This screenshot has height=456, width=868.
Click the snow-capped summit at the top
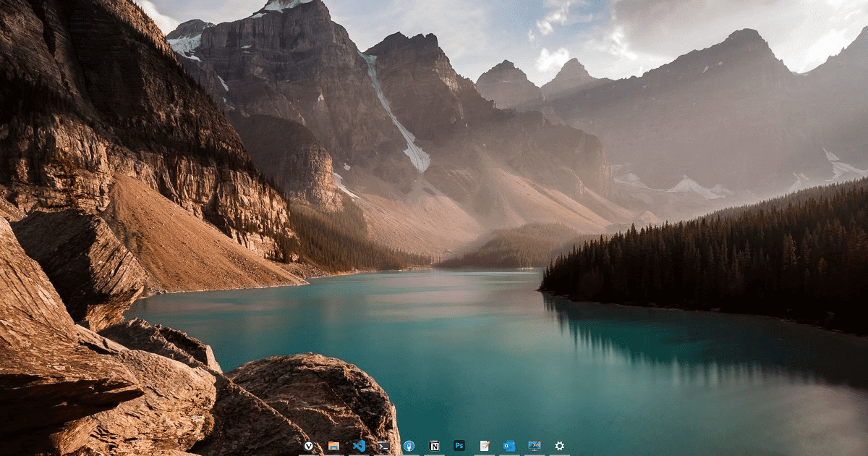pos(286,6)
